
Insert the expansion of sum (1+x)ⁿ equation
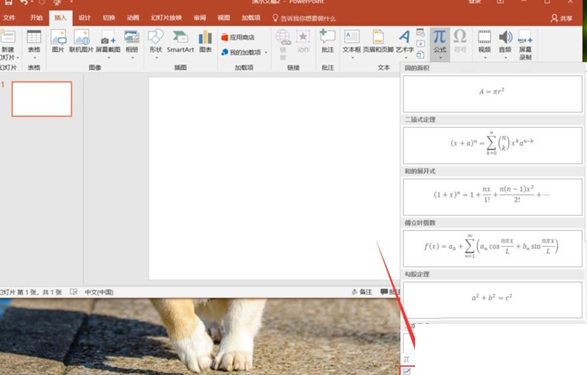click(x=492, y=197)
